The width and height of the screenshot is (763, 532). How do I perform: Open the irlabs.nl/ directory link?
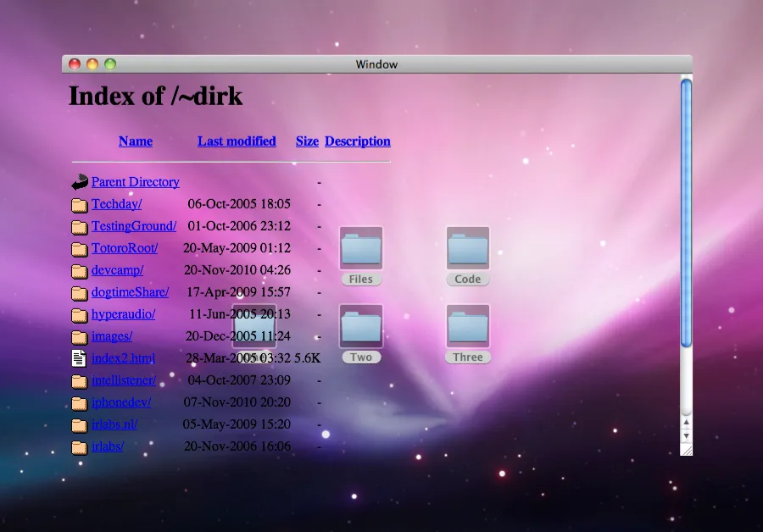(x=114, y=424)
